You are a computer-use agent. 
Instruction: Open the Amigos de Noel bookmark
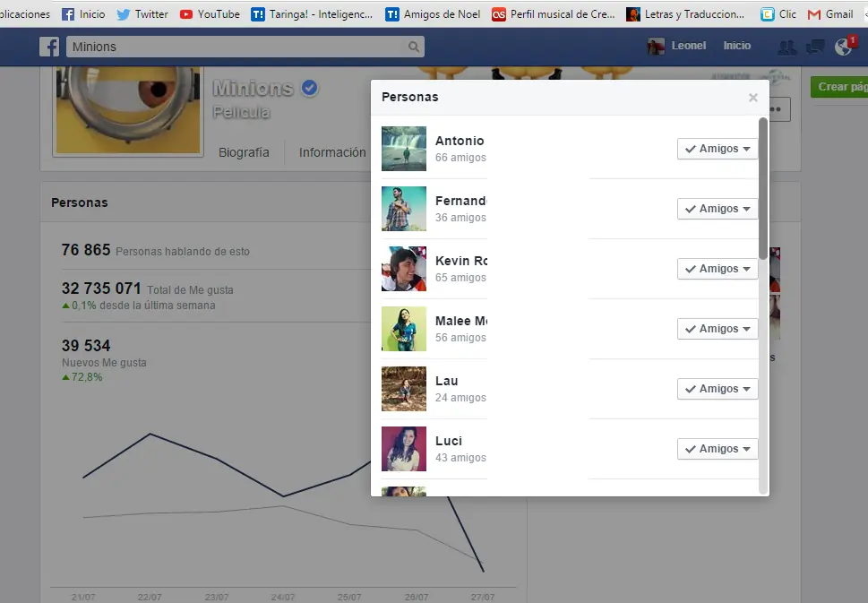[433, 14]
